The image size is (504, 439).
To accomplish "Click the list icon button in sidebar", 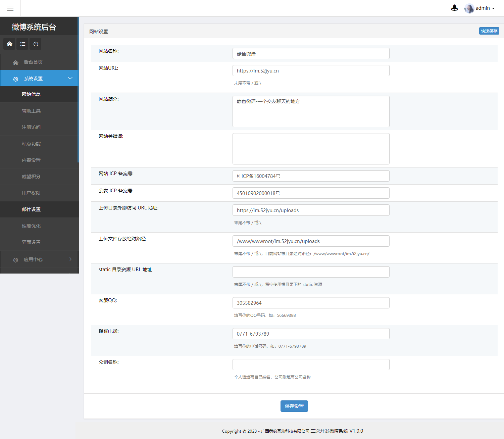I will [22, 44].
